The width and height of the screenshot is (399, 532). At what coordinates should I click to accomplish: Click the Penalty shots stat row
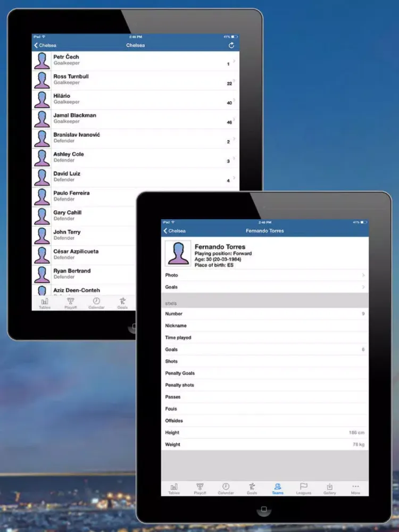264,385
